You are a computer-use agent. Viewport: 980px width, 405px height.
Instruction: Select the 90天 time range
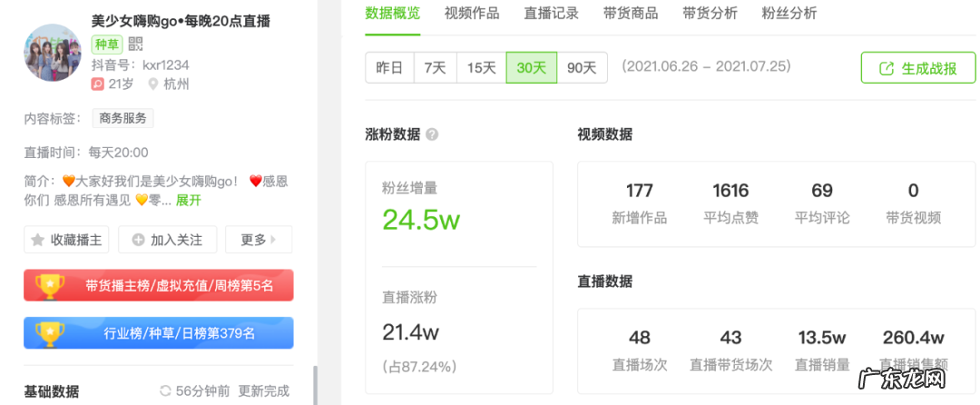[582, 68]
